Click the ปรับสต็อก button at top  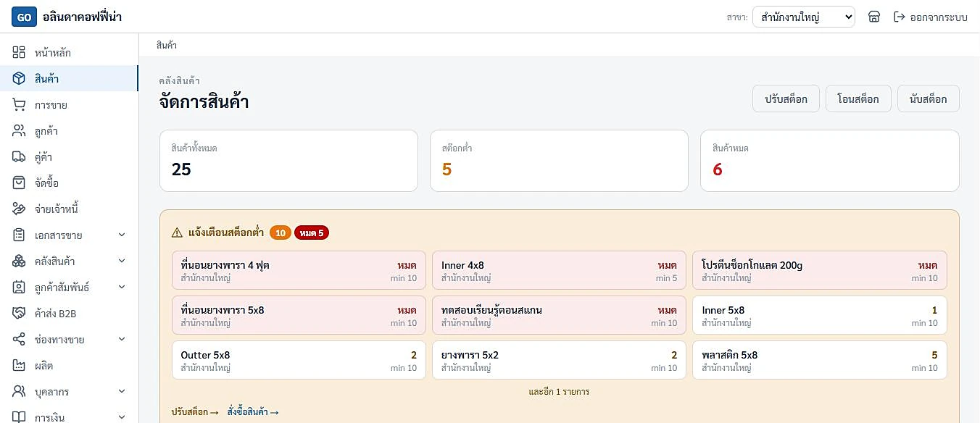786,99
